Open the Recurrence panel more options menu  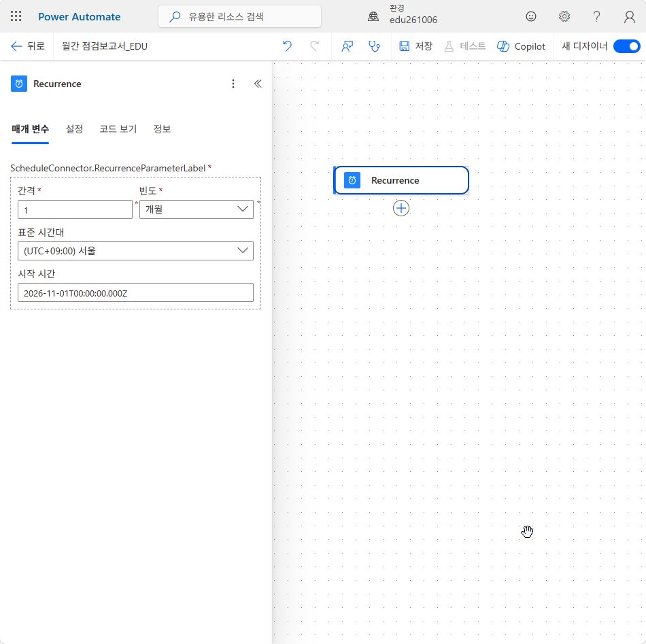coord(233,84)
